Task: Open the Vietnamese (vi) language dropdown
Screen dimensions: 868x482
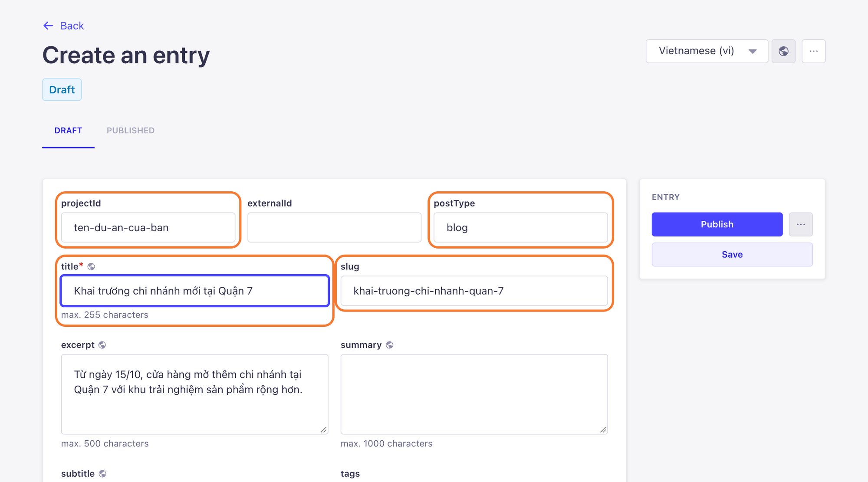Action: coord(707,51)
